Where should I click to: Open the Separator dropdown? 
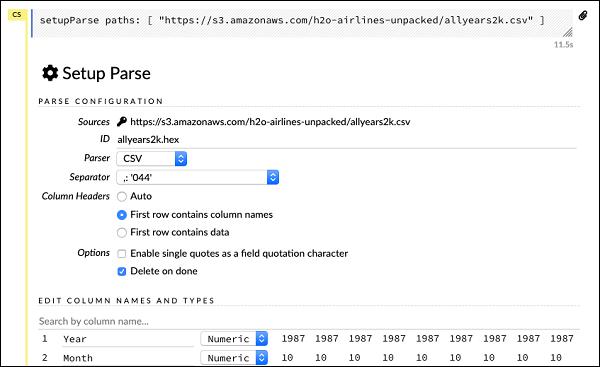coord(197,177)
